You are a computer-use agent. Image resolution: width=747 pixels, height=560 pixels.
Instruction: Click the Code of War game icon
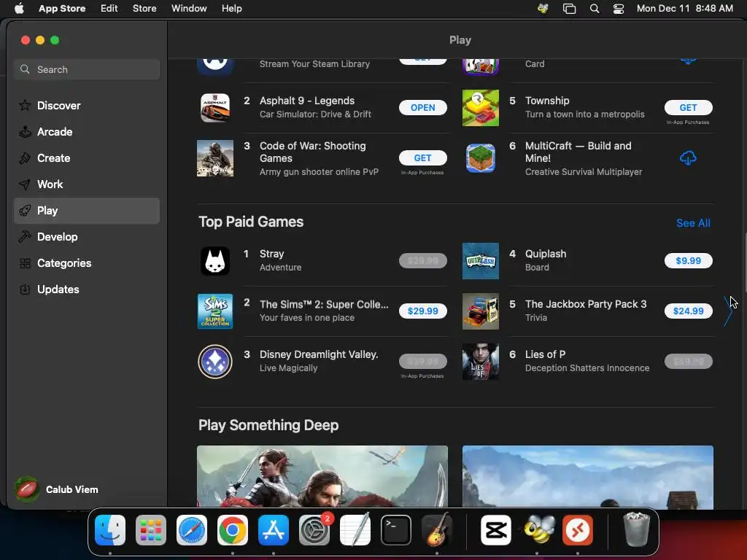coord(215,158)
